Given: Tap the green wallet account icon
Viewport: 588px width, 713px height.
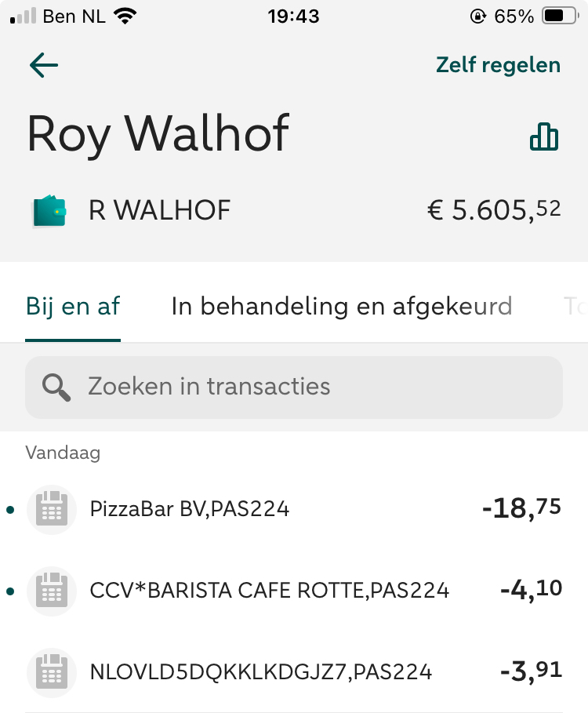Looking at the screenshot, I should point(49,211).
